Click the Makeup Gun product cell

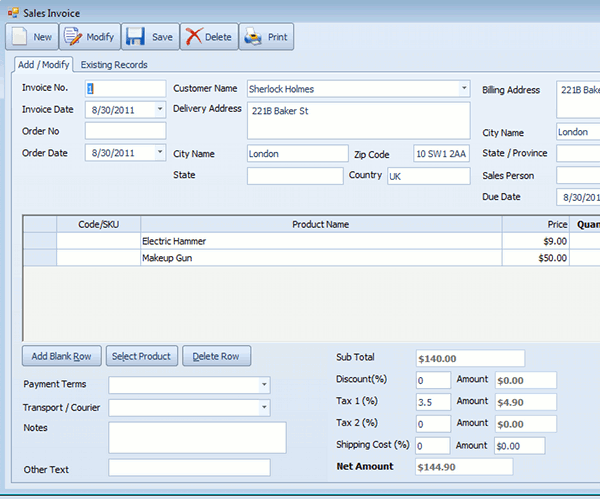click(x=321, y=258)
